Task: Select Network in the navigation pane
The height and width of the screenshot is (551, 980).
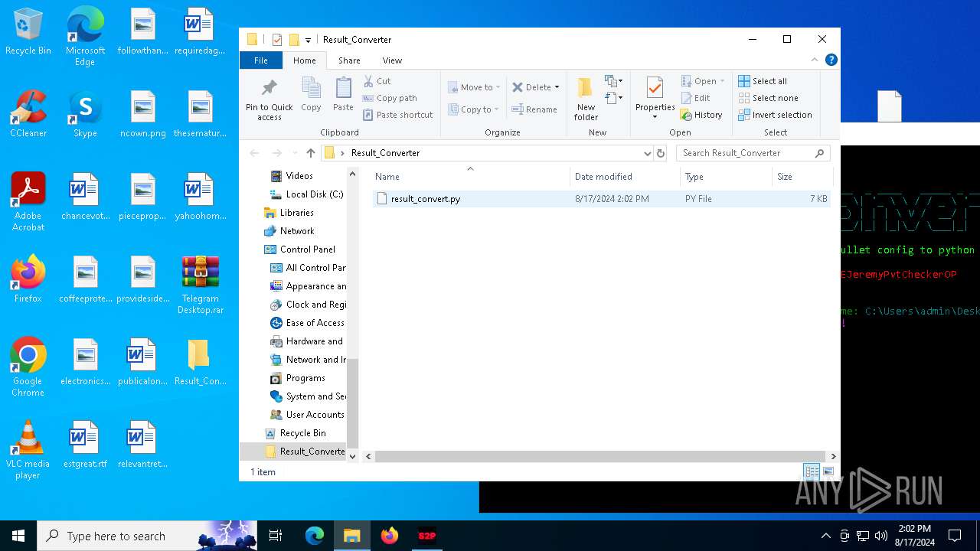Action: (x=289, y=231)
